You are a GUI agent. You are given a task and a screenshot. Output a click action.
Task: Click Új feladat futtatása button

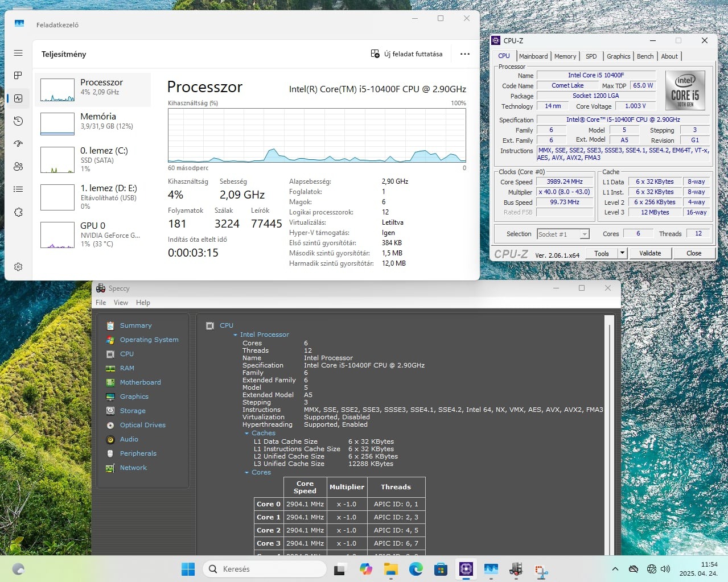pyautogui.click(x=406, y=54)
